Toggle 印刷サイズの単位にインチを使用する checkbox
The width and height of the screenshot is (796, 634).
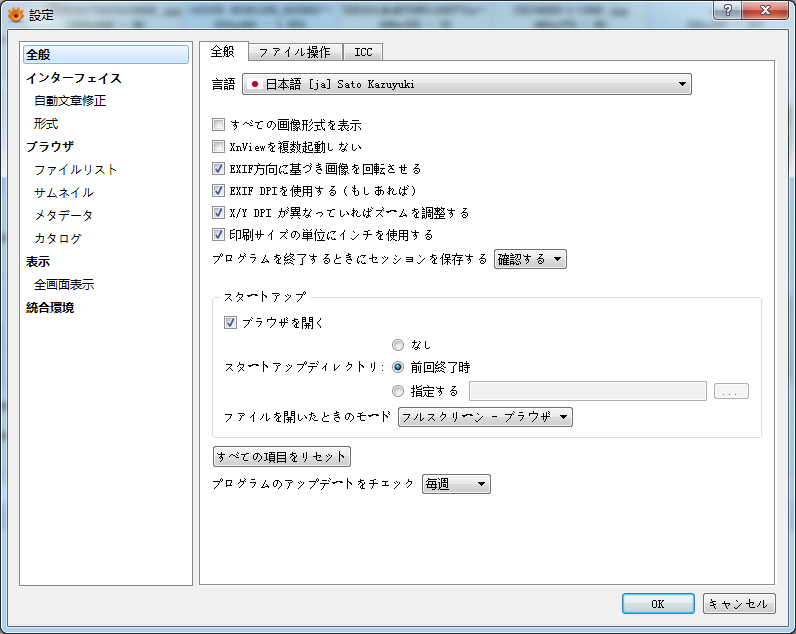(218, 235)
